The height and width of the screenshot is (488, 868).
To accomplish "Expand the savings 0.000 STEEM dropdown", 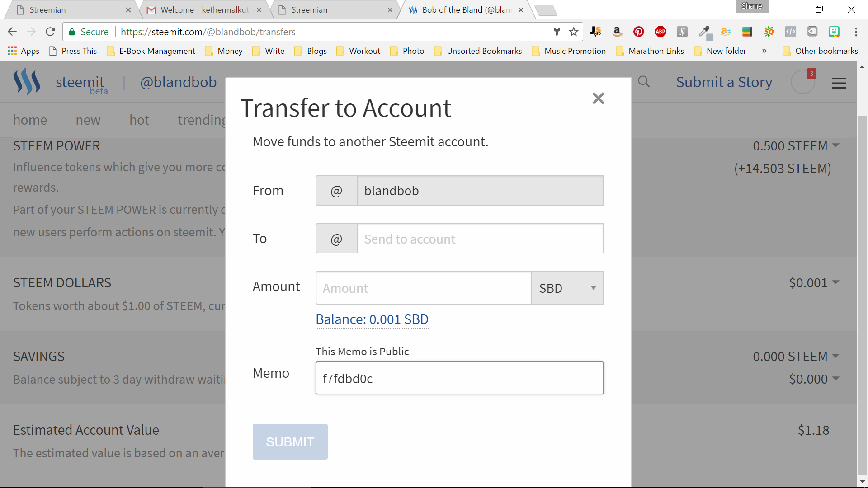I will [796, 357].
